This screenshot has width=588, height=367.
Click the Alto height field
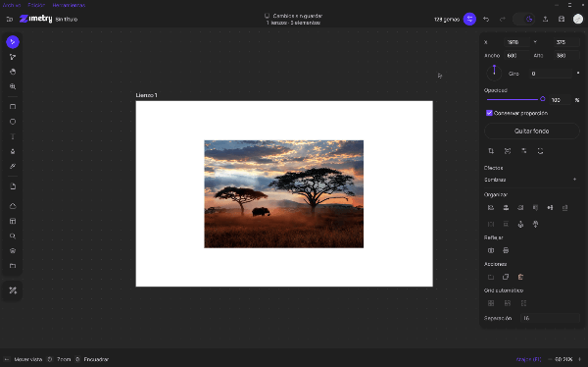[566, 56]
